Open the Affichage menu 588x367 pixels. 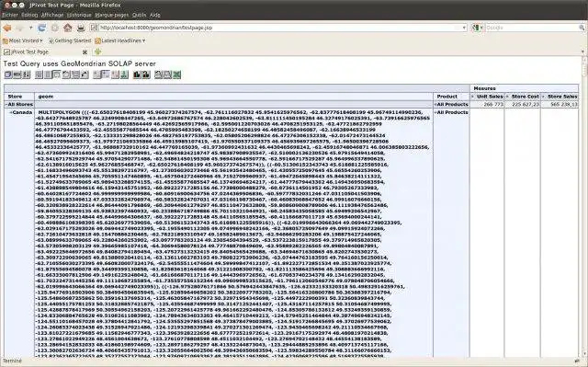point(52,15)
